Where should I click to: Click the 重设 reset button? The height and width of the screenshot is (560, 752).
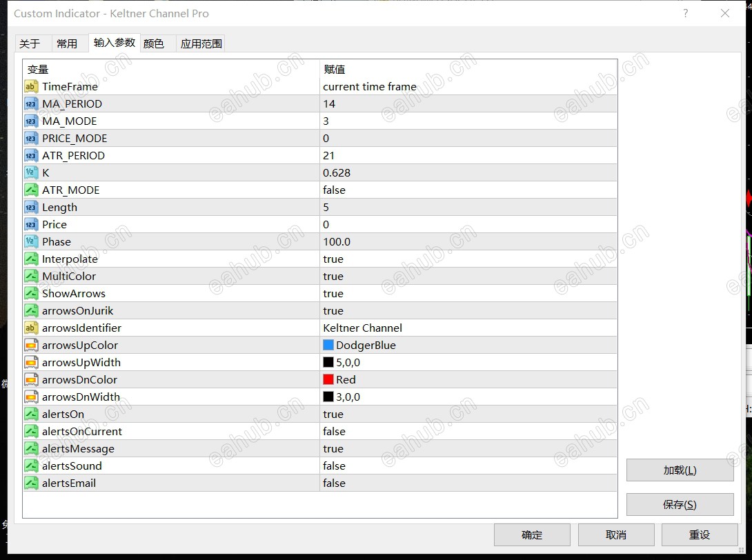click(x=700, y=534)
